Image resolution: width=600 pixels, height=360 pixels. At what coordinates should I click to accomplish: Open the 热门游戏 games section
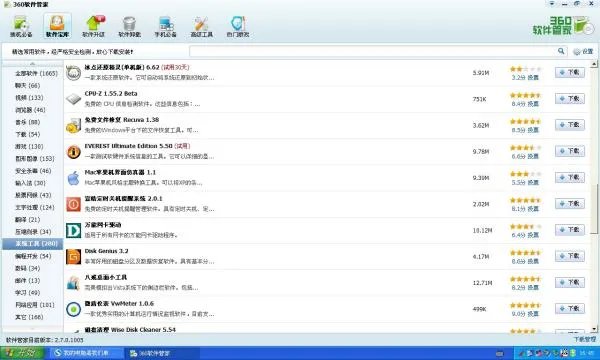238,26
